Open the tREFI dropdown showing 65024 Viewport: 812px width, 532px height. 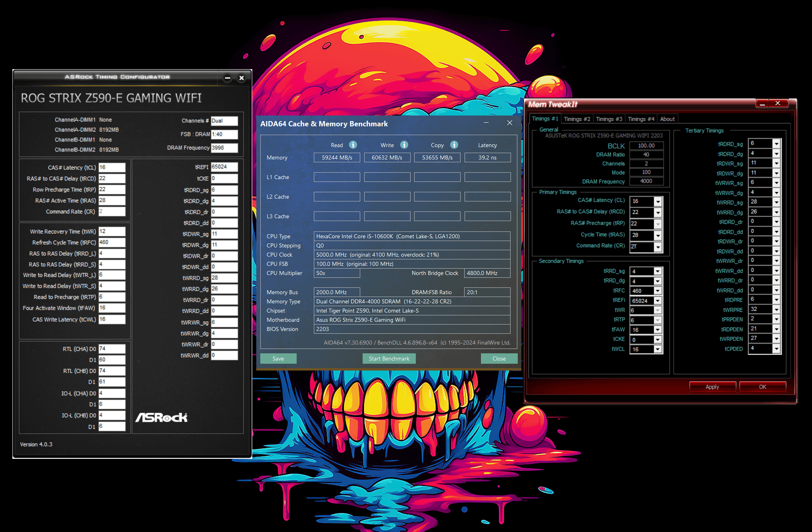[658, 301]
